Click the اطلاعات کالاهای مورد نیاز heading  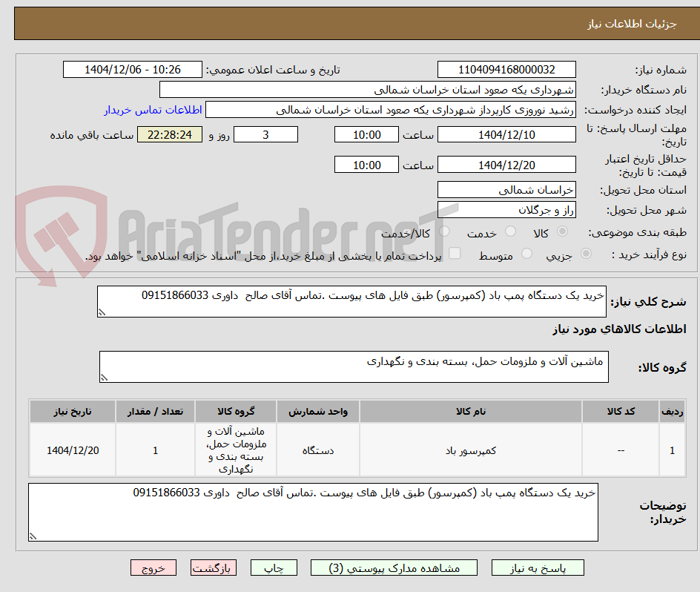pyautogui.click(x=619, y=329)
